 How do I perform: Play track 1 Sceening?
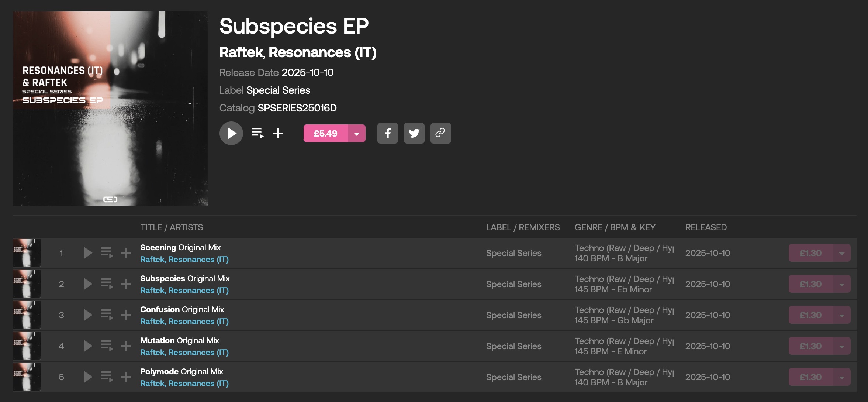88,253
